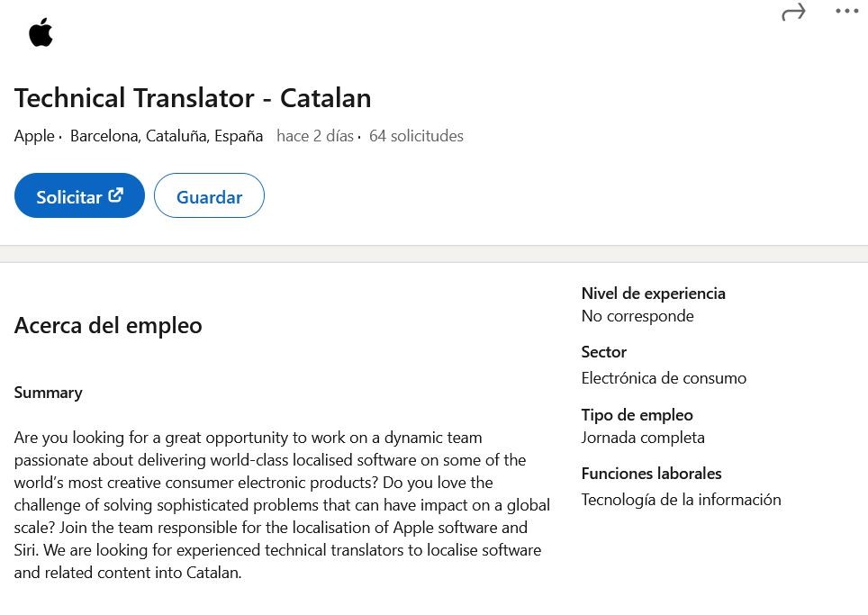Apply via the Solicitar button
The width and height of the screenshot is (868, 615).
coord(79,195)
